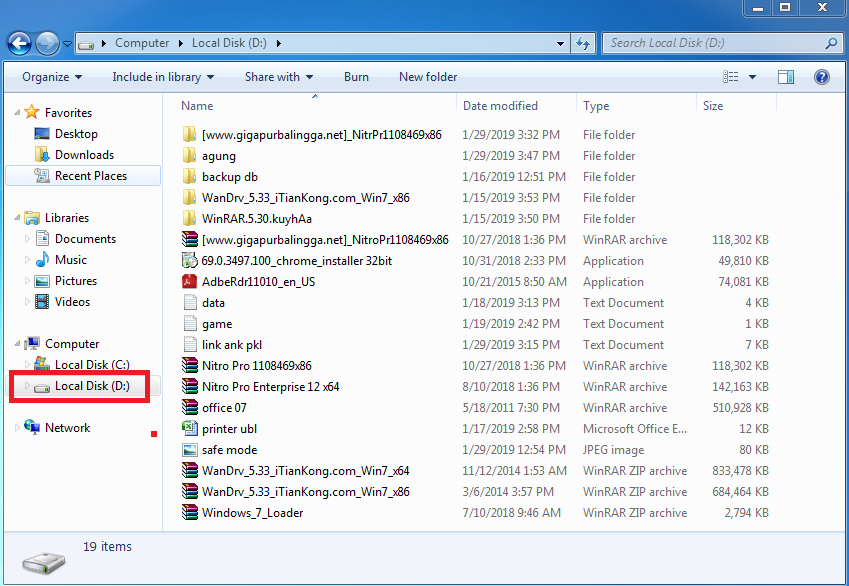
Task: Select the Music library
Action: [x=70, y=260]
